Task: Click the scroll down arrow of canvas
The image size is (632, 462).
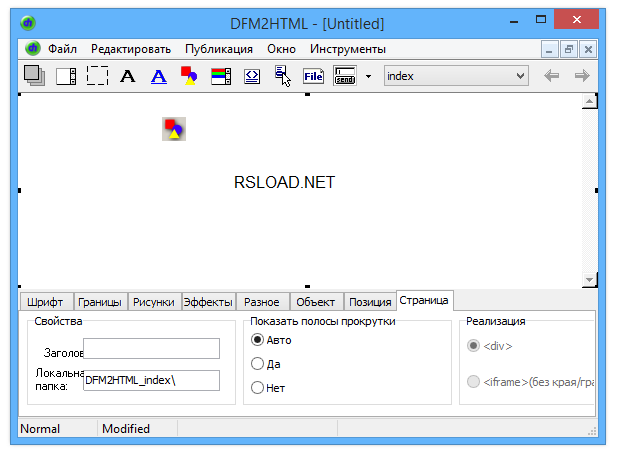Action: (x=590, y=279)
